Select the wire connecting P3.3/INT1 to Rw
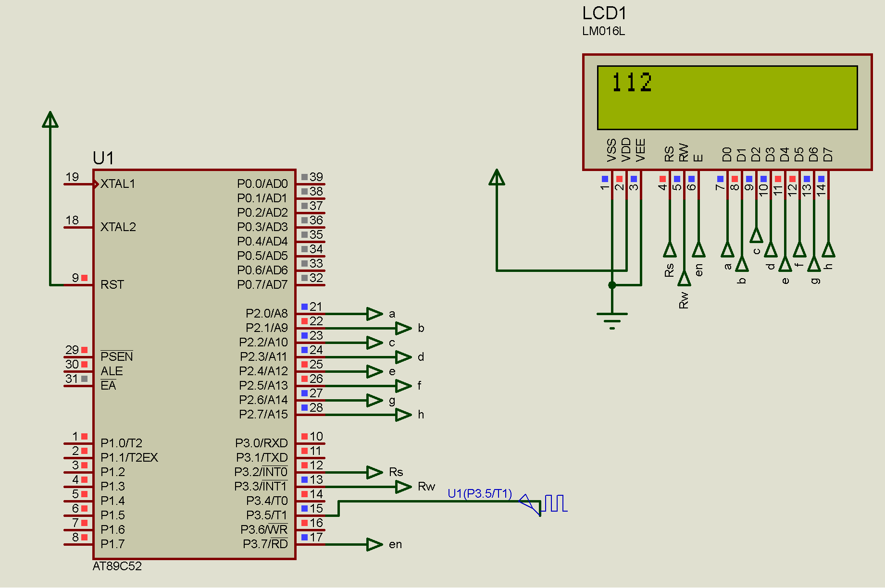This screenshot has width=885, height=588. pyautogui.click(x=361, y=487)
